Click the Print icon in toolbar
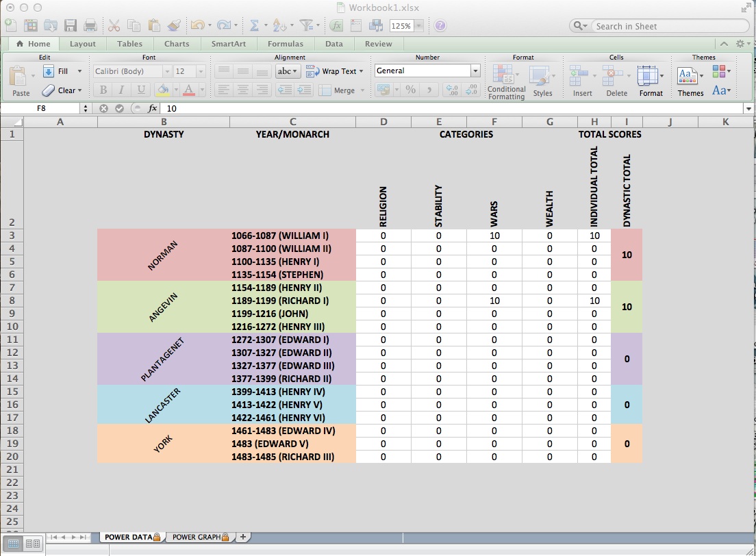The image size is (756, 556). tap(90, 26)
